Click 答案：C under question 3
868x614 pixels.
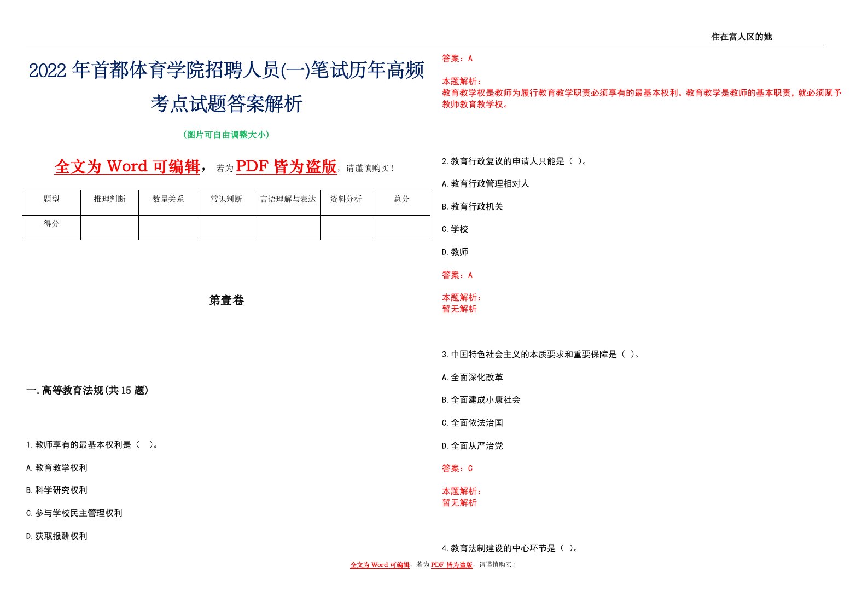click(x=457, y=468)
